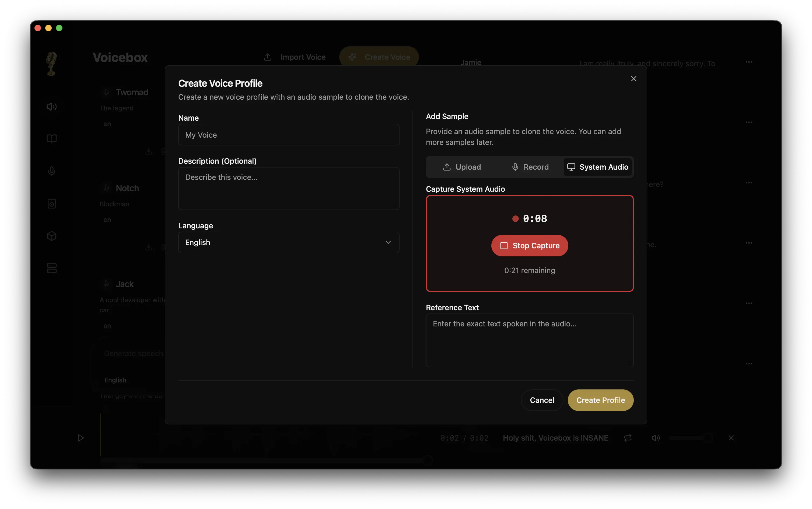Switch to the Record sample tab
This screenshot has width=812, height=509.
(530, 167)
